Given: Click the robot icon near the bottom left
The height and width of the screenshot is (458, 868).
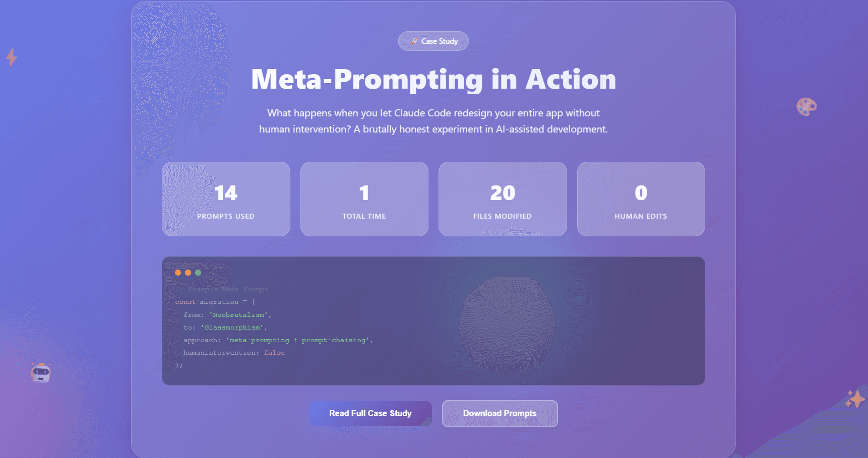Looking at the screenshot, I should coord(41,372).
